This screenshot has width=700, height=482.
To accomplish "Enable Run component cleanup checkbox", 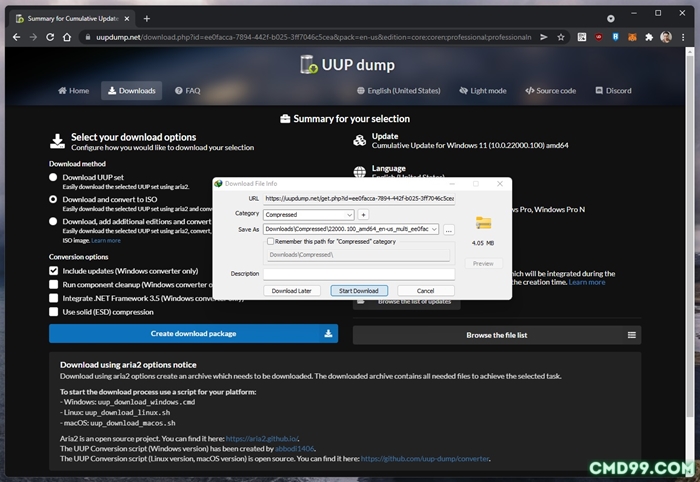I will pyautogui.click(x=54, y=284).
